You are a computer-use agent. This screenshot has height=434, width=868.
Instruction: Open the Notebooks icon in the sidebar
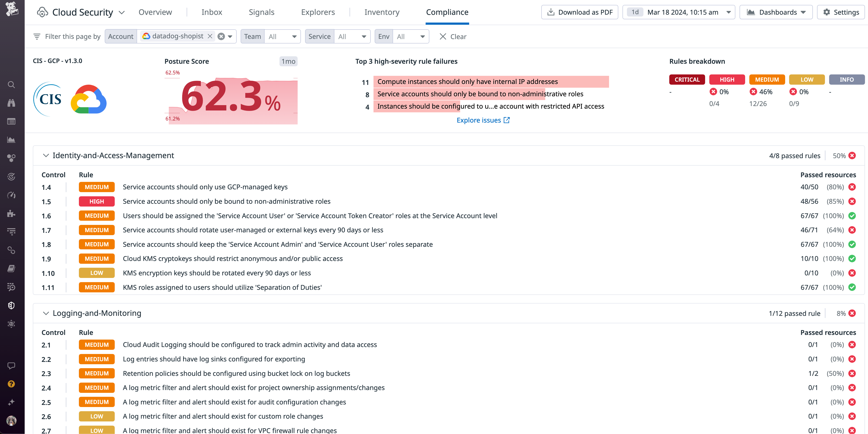tap(11, 268)
